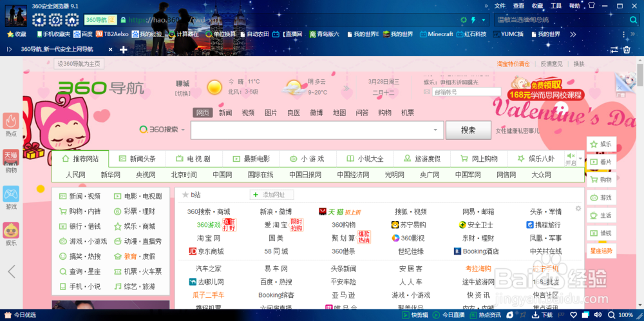Click the 星座运势 right panel link

tap(601, 250)
